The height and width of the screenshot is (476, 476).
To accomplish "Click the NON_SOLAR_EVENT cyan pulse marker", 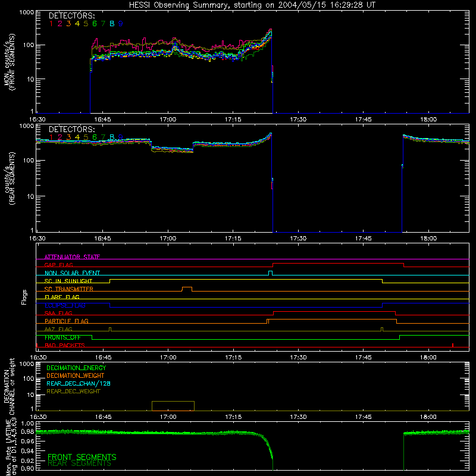I will pos(271,273).
